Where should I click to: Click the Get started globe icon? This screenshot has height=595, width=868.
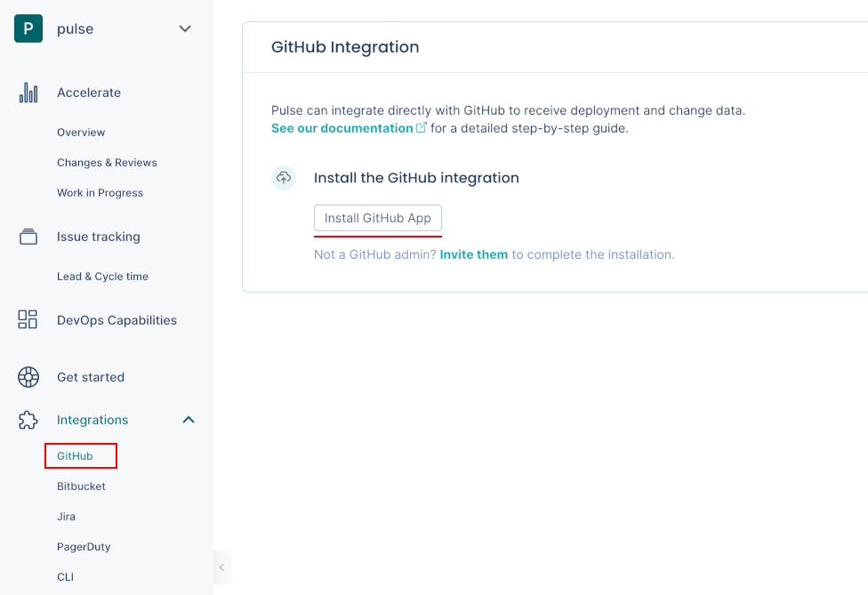pyautogui.click(x=28, y=376)
